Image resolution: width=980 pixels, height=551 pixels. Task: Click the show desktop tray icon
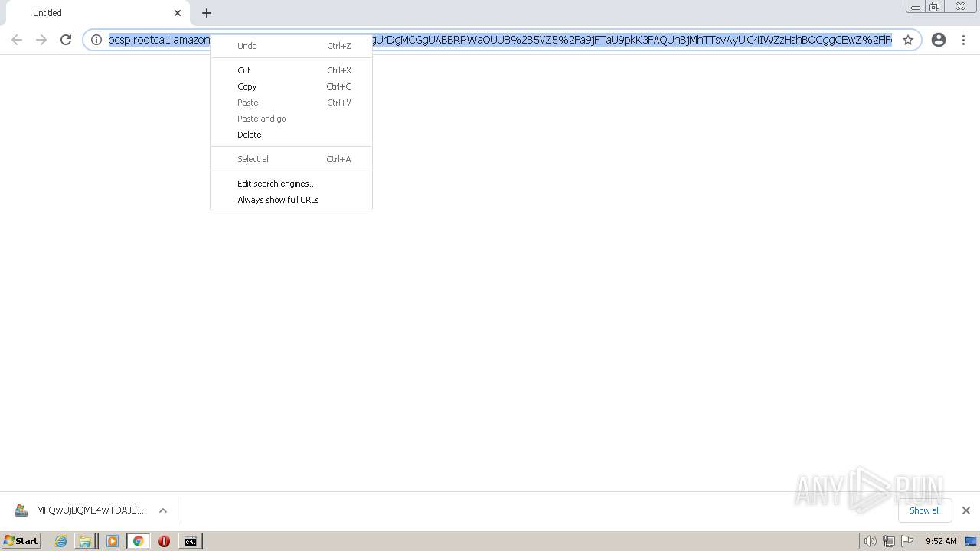(x=972, y=541)
